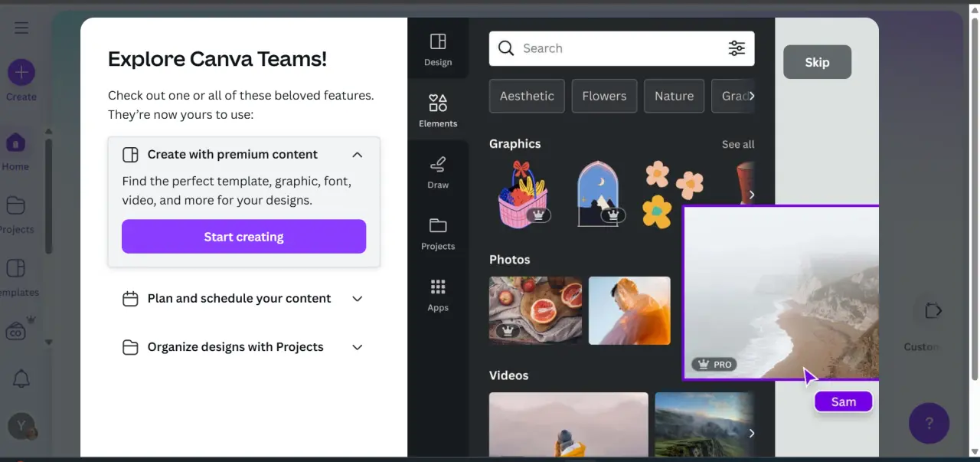Collapse Create with premium content section
980x462 pixels.
(357, 155)
